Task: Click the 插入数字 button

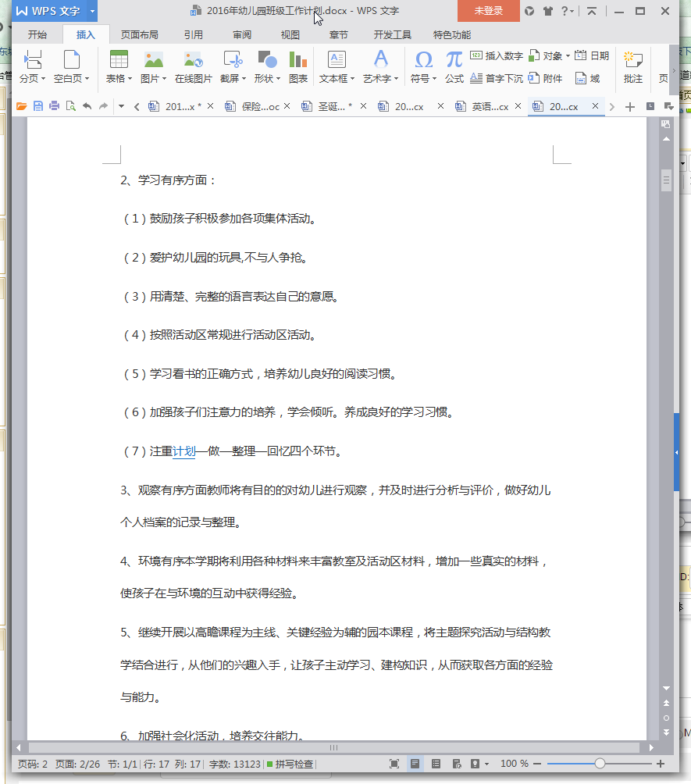Action: [x=497, y=56]
